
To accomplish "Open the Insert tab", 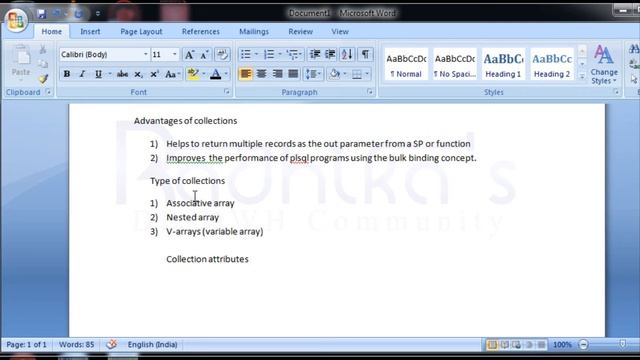I will click(90, 31).
